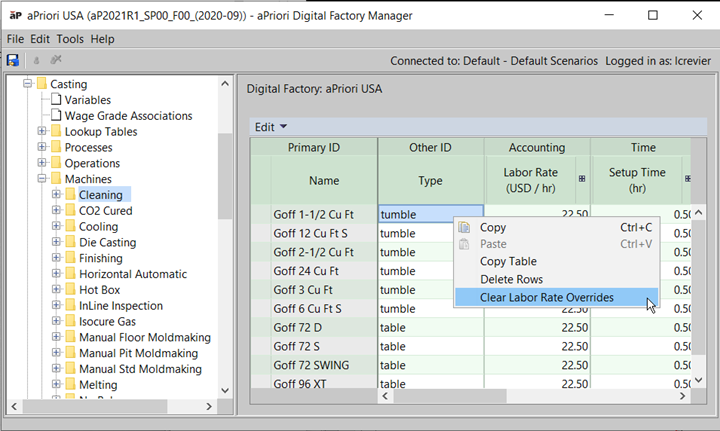Viewport: 720px width, 431px height.
Task: Click the Goff 12 Cu Ft S name cell
Action: tap(324, 233)
